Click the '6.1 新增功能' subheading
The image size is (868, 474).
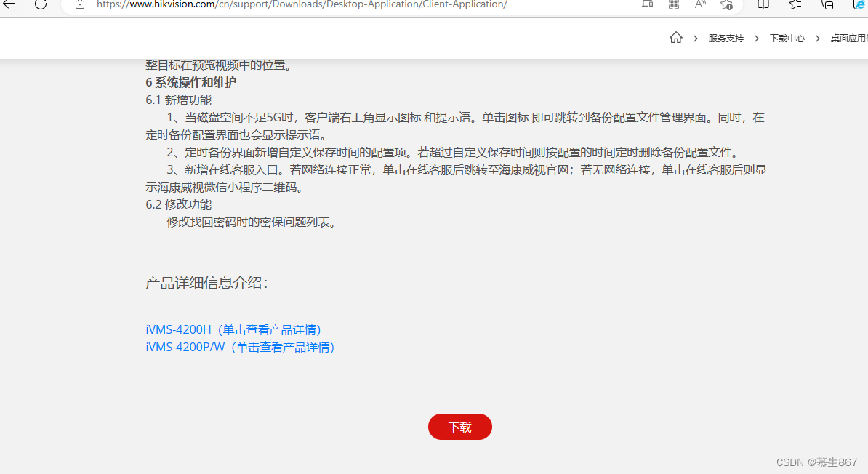pyautogui.click(x=178, y=100)
